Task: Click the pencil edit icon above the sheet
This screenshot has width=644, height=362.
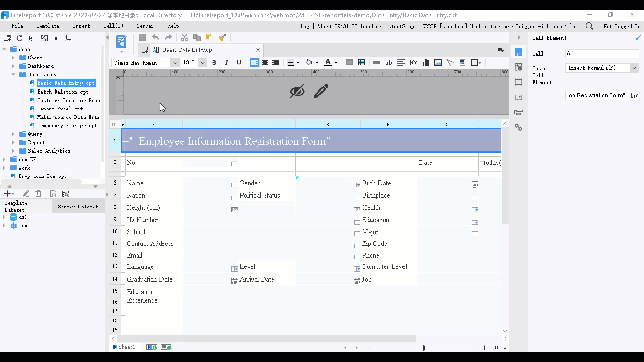Action: point(321,91)
